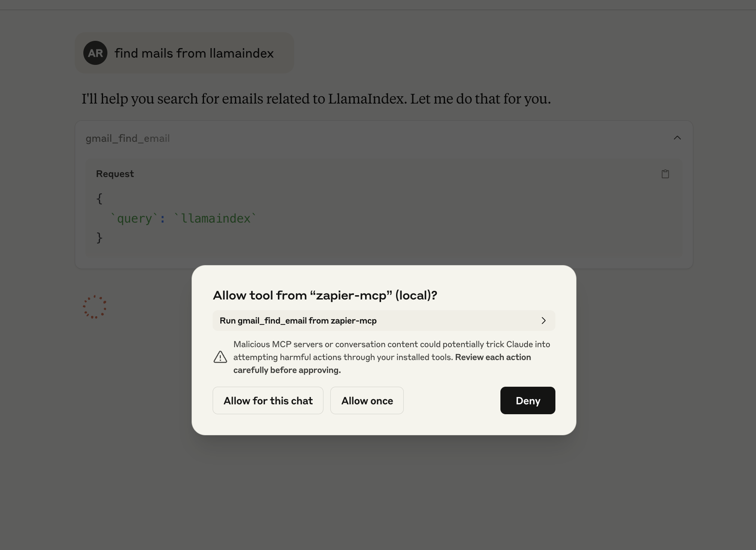Click the "Allow tool from zapier-mcp" dialog title

click(x=325, y=295)
